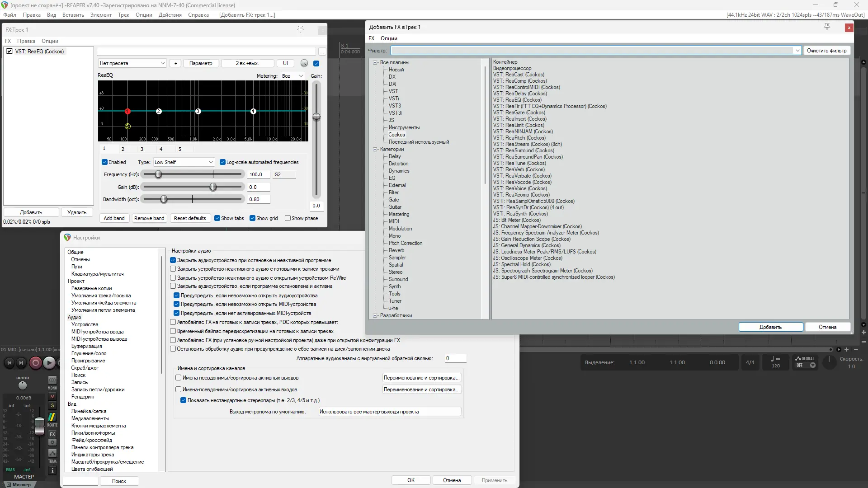Image resolution: width=868 pixels, height=488 pixels.
Task: Open the master track FX button
Action: point(52,434)
